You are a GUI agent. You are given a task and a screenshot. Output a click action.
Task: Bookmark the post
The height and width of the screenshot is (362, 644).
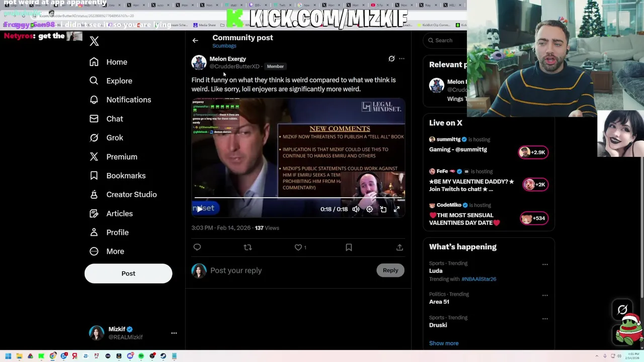click(349, 247)
